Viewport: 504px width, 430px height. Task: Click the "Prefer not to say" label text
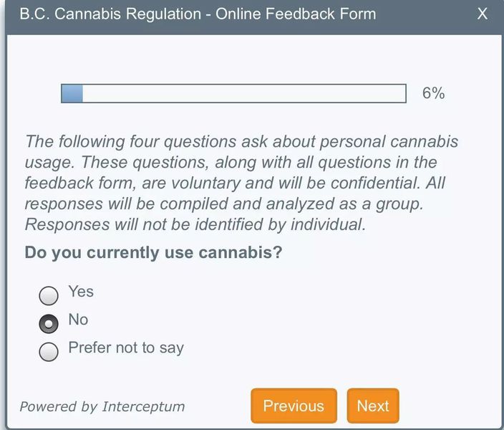pos(126,348)
